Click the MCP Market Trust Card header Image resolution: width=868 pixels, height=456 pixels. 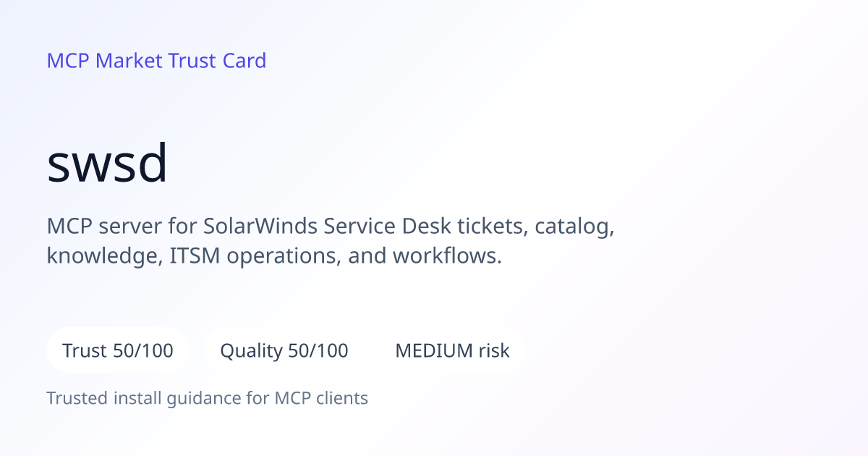point(156,61)
